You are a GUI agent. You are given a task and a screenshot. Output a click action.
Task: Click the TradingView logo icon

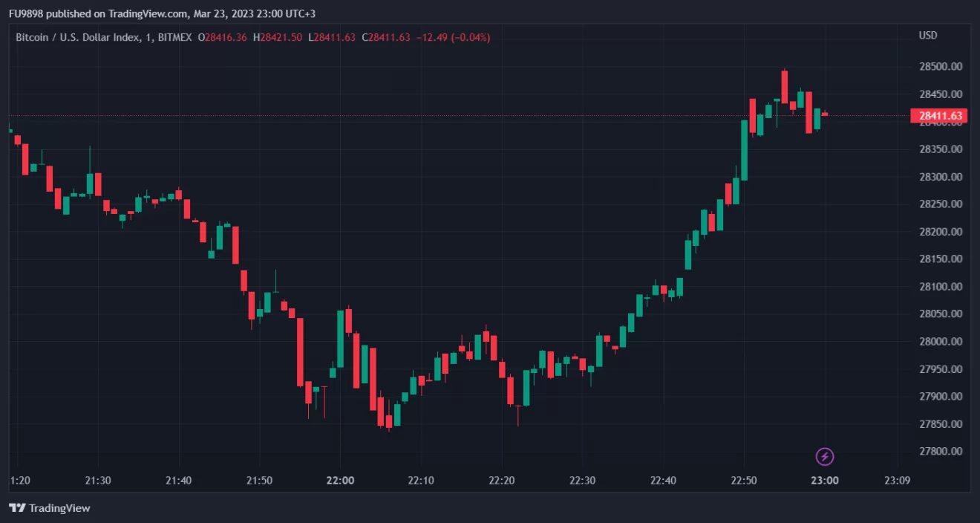click(16, 508)
